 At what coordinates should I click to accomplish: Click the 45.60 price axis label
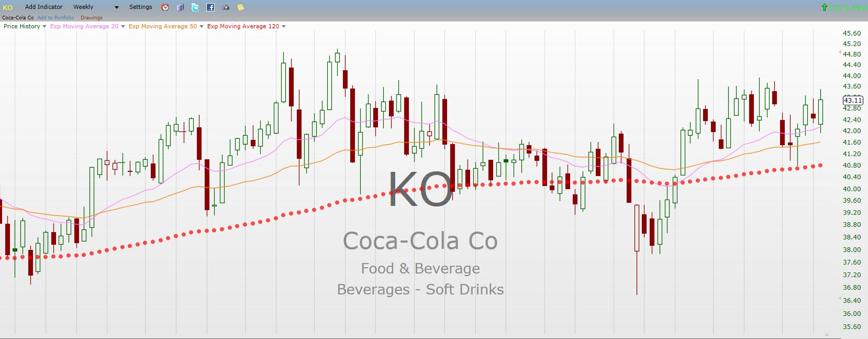(x=852, y=33)
